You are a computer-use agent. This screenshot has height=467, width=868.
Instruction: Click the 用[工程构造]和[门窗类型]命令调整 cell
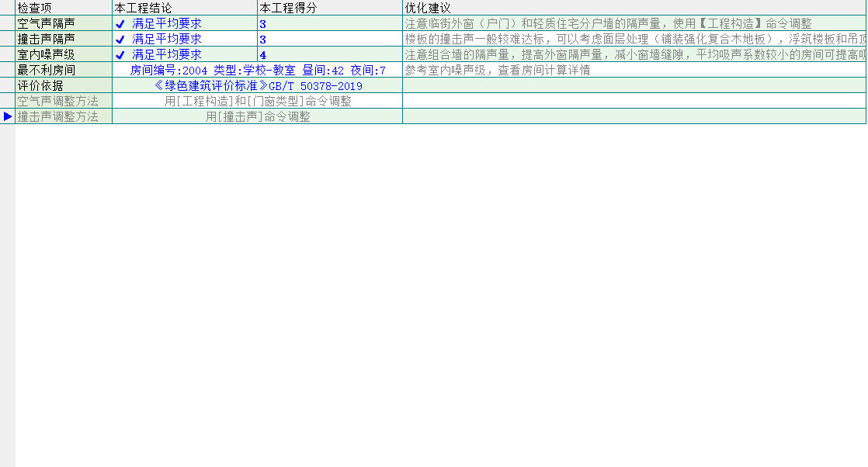[257, 101]
